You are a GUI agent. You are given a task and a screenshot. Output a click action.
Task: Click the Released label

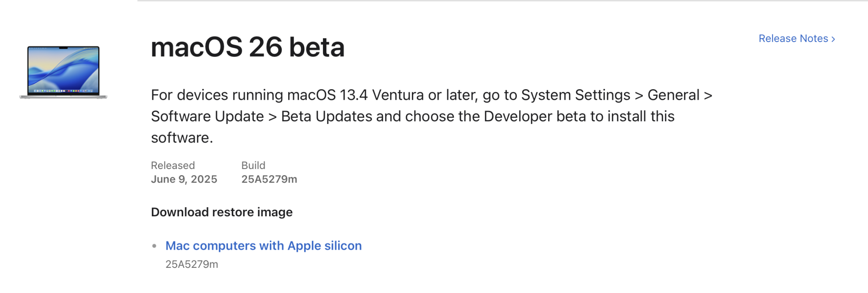[173, 166]
